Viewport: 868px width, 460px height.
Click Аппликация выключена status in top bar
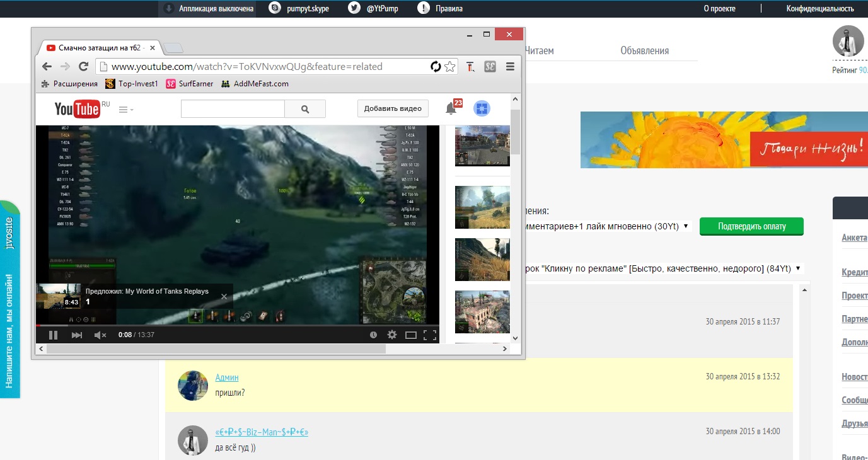click(x=209, y=9)
